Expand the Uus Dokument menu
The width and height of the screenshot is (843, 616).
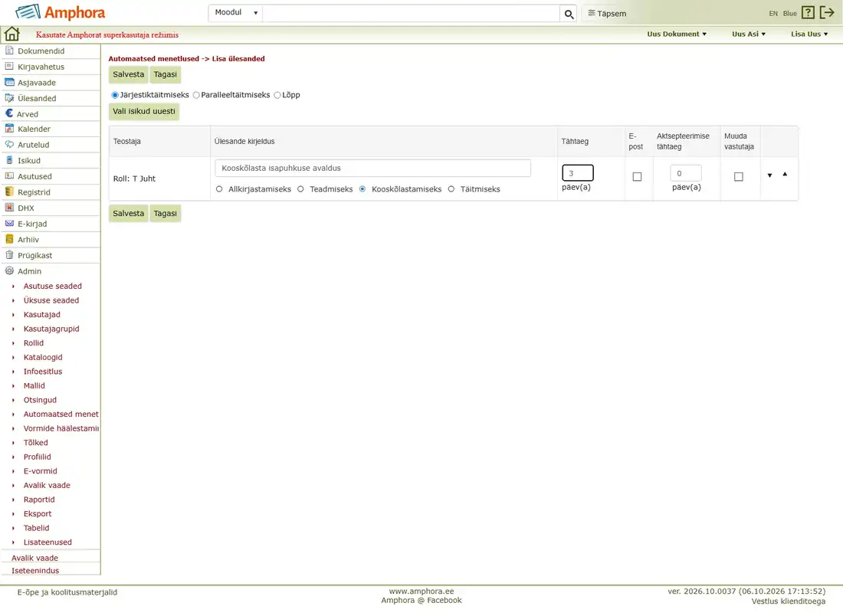677,34
